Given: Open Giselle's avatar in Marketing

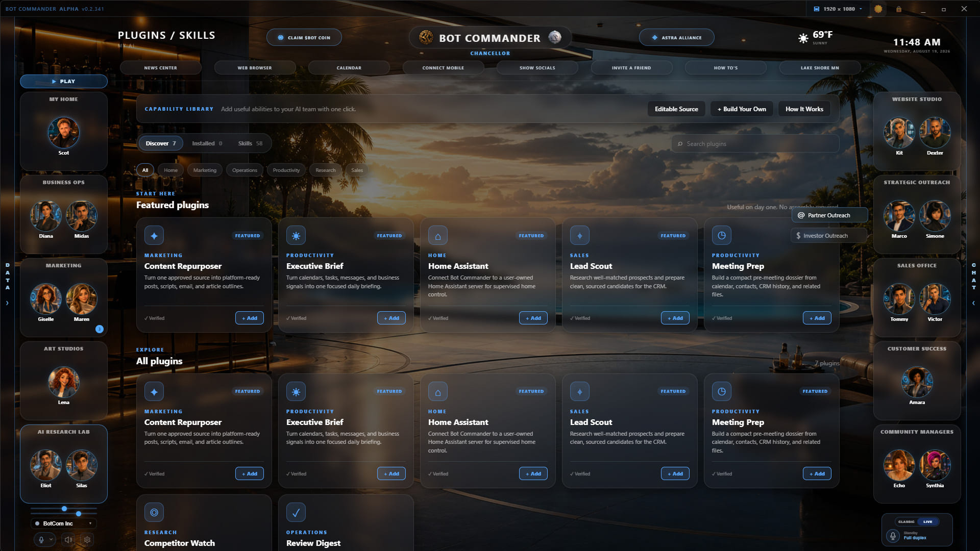Looking at the screenshot, I should (x=46, y=298).
